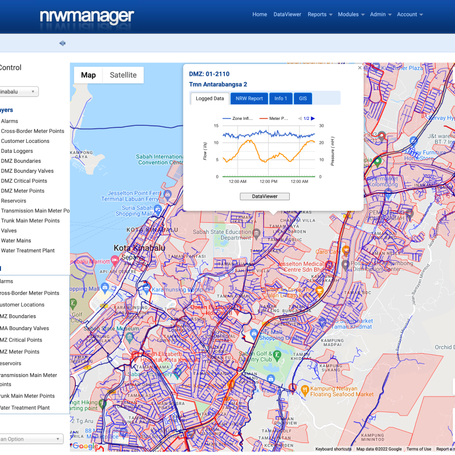
Task: Click the DataViewer button below the chart
Action: click(x=265, y=196)
